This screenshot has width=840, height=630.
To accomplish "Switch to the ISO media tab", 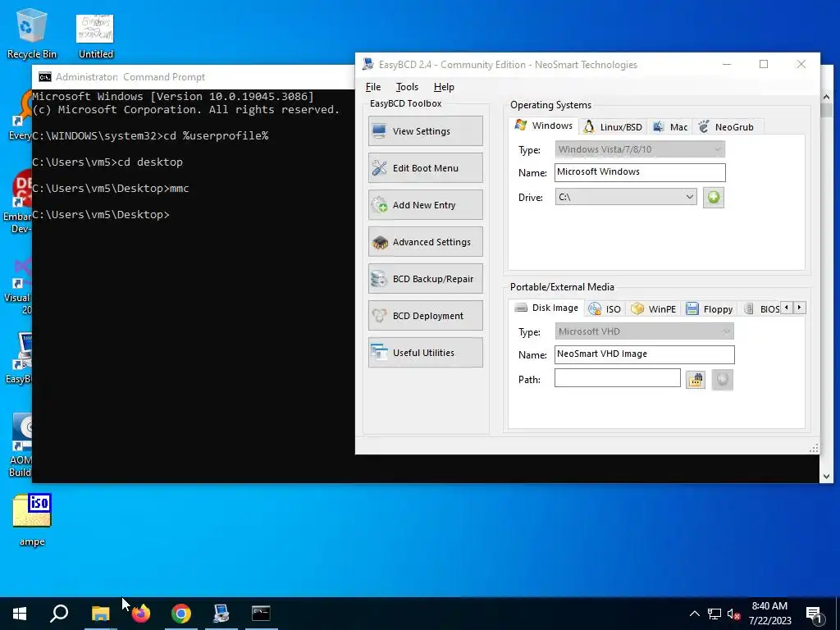I will pos(605,309).
